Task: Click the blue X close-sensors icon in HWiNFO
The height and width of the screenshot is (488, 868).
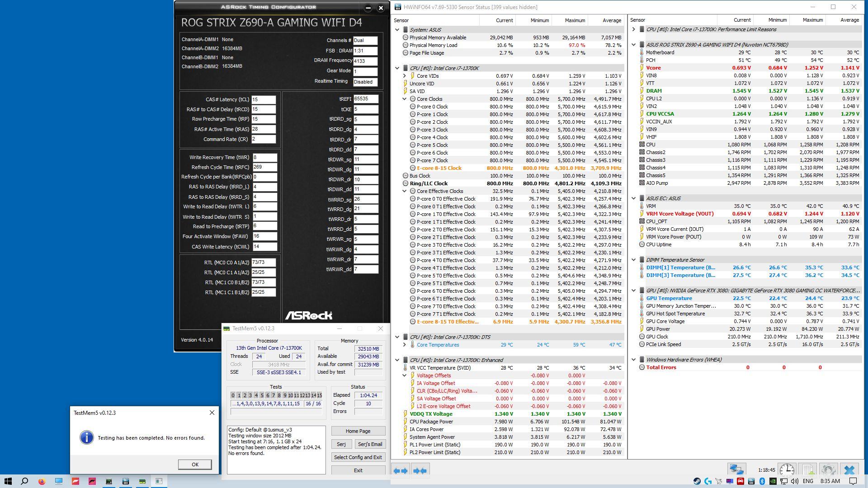Action: pyautogui.click(x=849, y=470)
